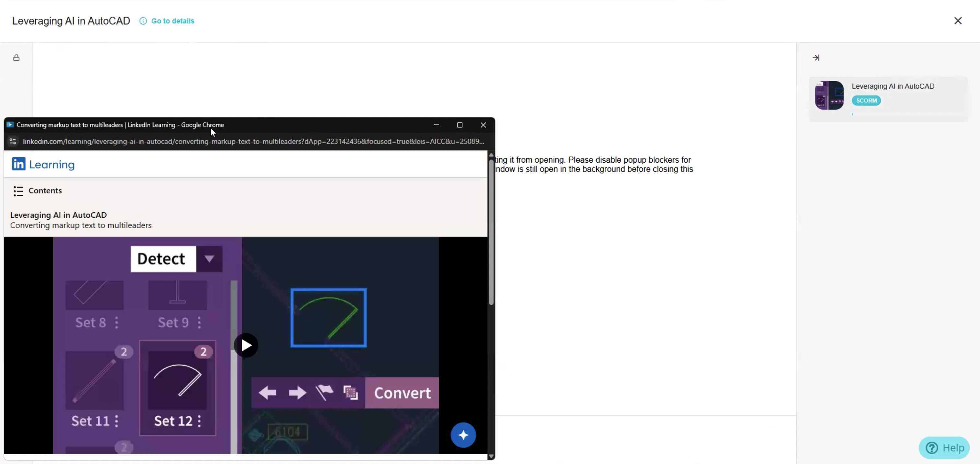The height and width of the screenshot is (464, 980).
Task: Click the popup window vertical scrollbar
Action: (x=491, y=232)
